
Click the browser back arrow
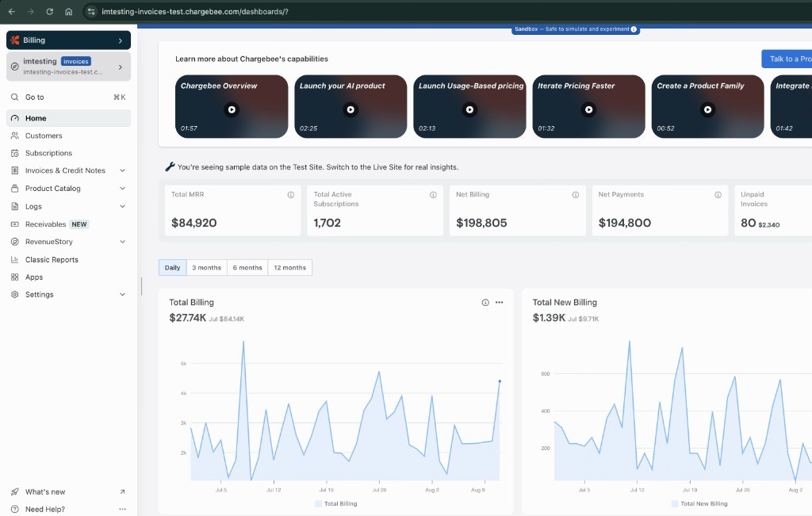tap(11, 11)
